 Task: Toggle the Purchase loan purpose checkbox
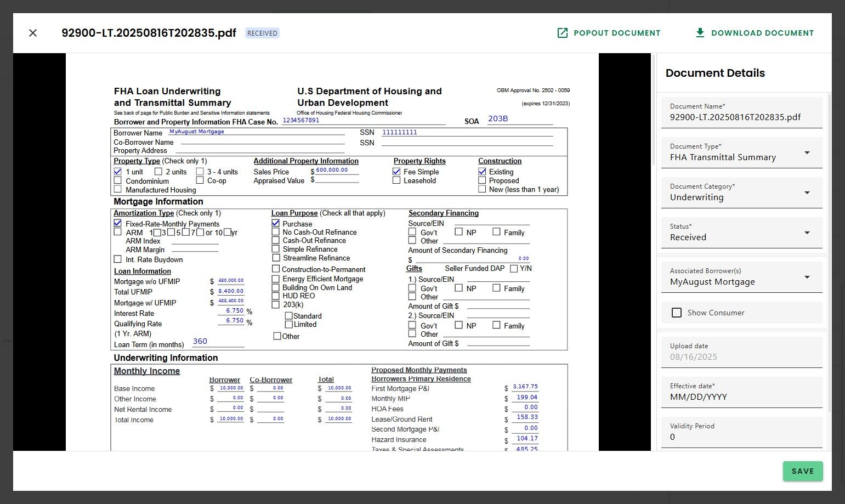point(276,223)
